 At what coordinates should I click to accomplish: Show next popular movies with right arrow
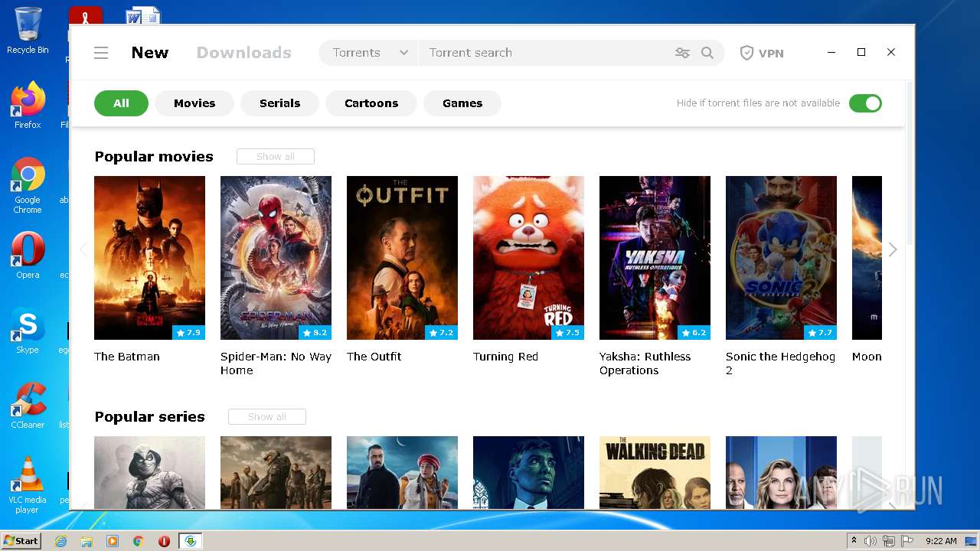[893, 249]
